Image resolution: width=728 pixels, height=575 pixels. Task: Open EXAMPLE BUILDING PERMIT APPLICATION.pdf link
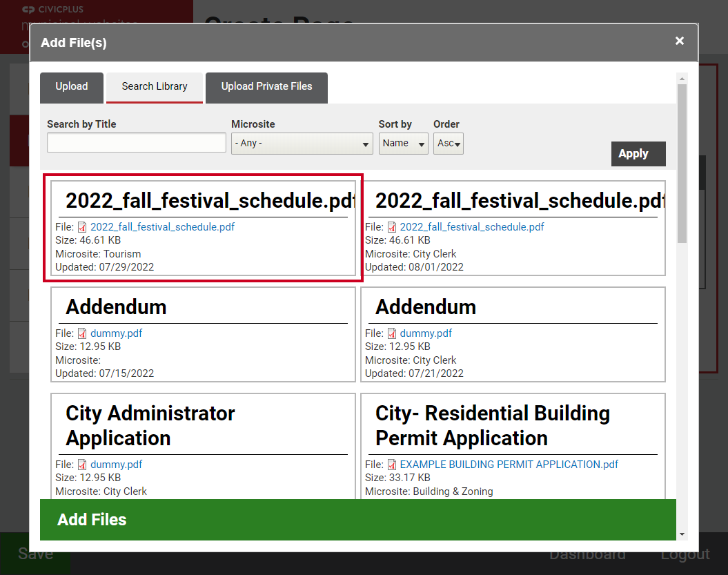coord(509,465)
